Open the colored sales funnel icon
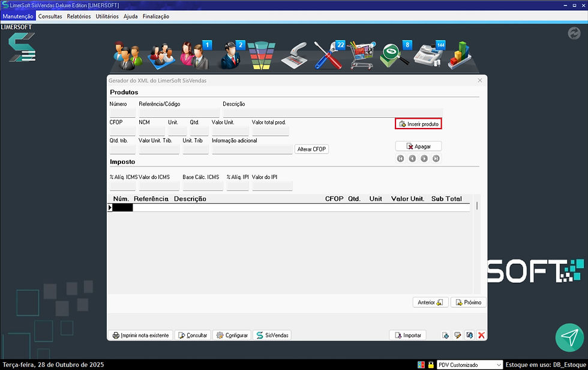Viewport: 588px width, 370px height. (x=262, y=56)
